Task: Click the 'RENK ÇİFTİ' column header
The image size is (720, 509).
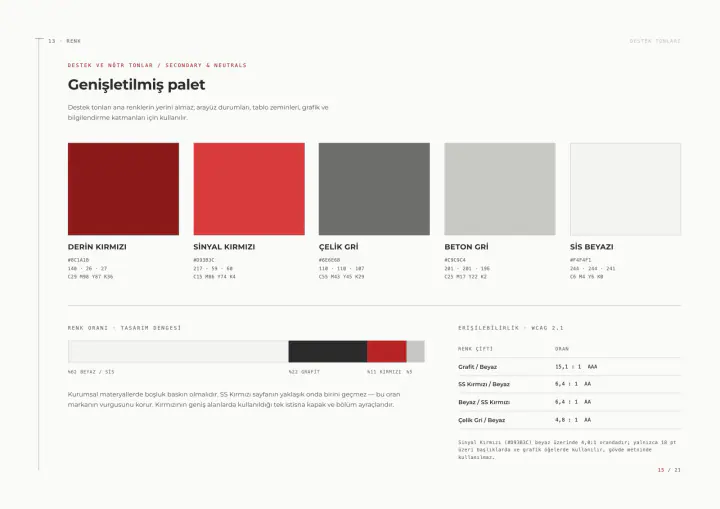Action: [475, 349]
